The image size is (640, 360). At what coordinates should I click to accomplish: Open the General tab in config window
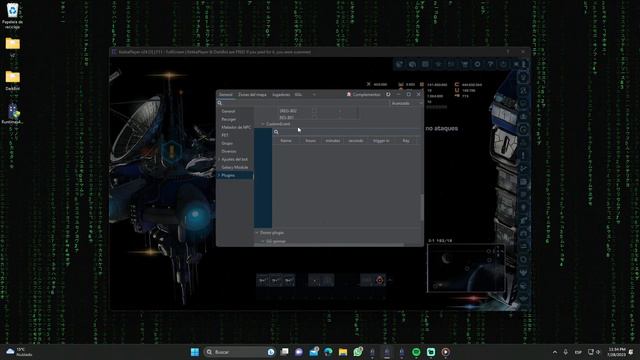[x=225, y=95]
